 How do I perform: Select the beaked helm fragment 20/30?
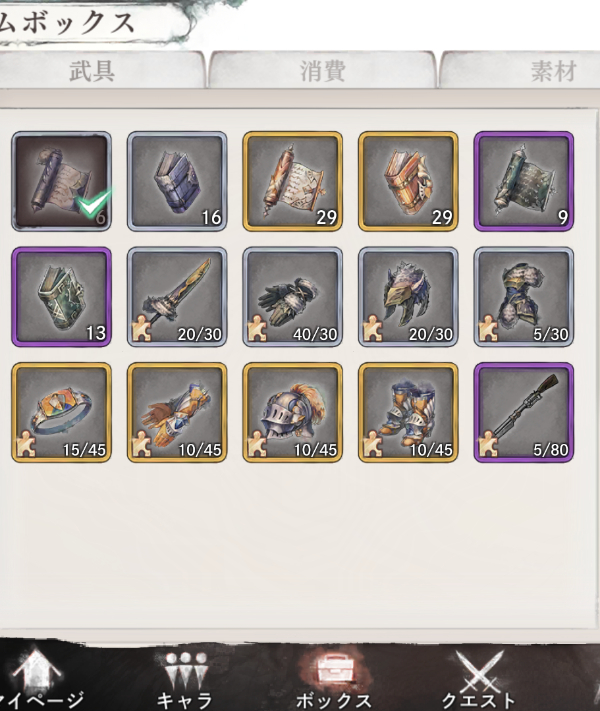pyautogui.click(x=408, y=297)
